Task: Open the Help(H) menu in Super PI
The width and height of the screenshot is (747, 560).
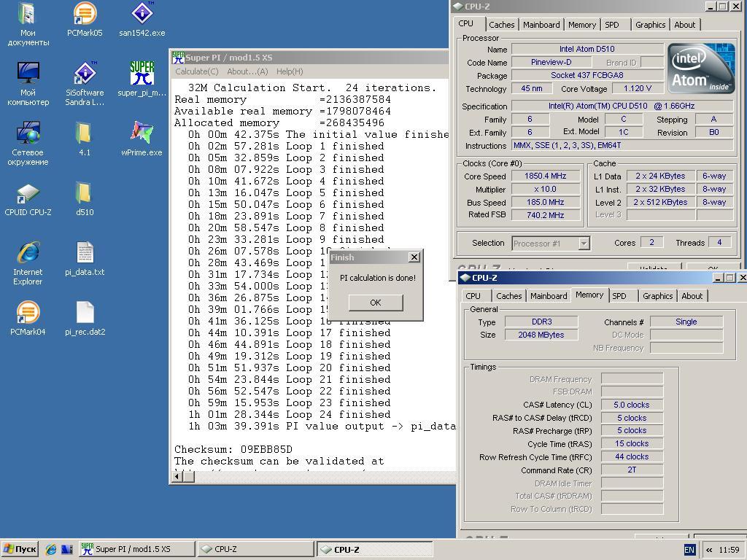Action: point(290,71)
